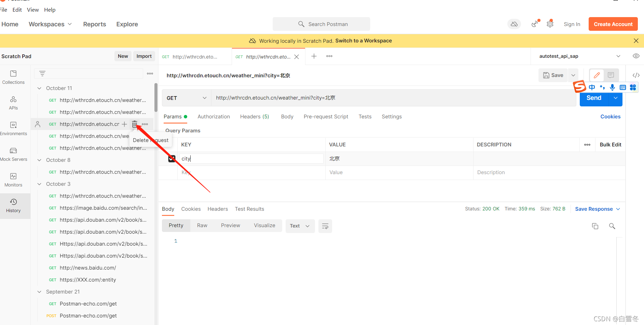Viewport: 644px width, 325px height.
Task: Click the blue Send button
Action: tap(594, 98)
